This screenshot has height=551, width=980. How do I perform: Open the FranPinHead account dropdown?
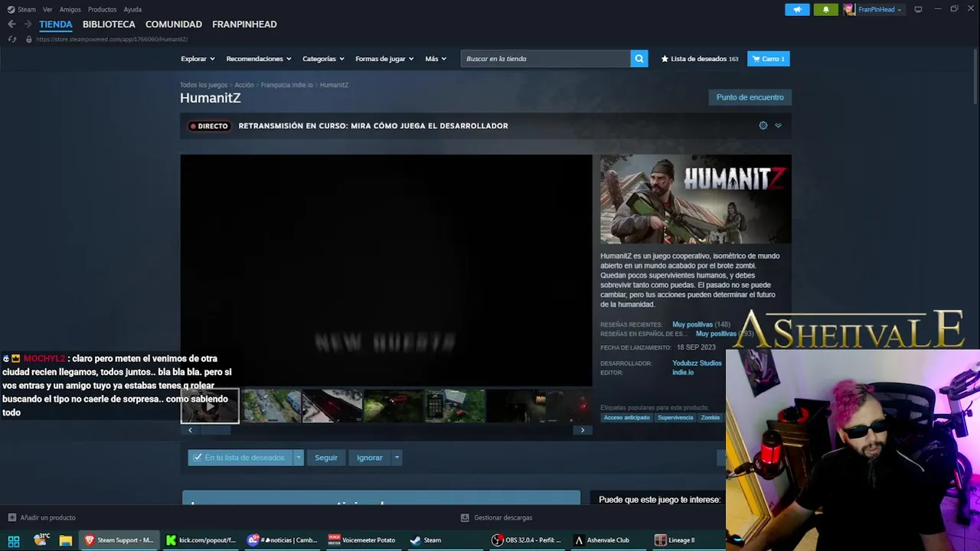880,9
